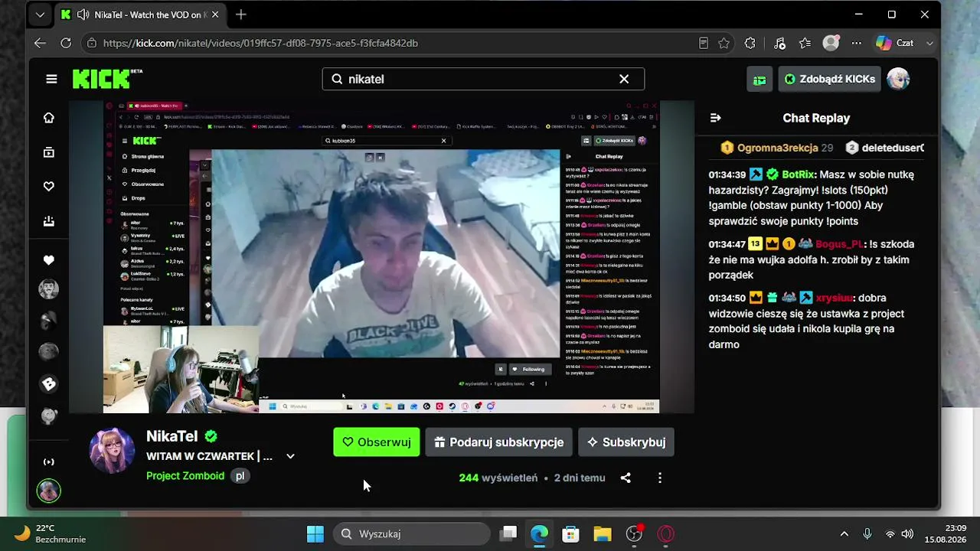980x551 pixels.
Task: Open the user profile avatar menu on Kick
Action: [898, 79]
